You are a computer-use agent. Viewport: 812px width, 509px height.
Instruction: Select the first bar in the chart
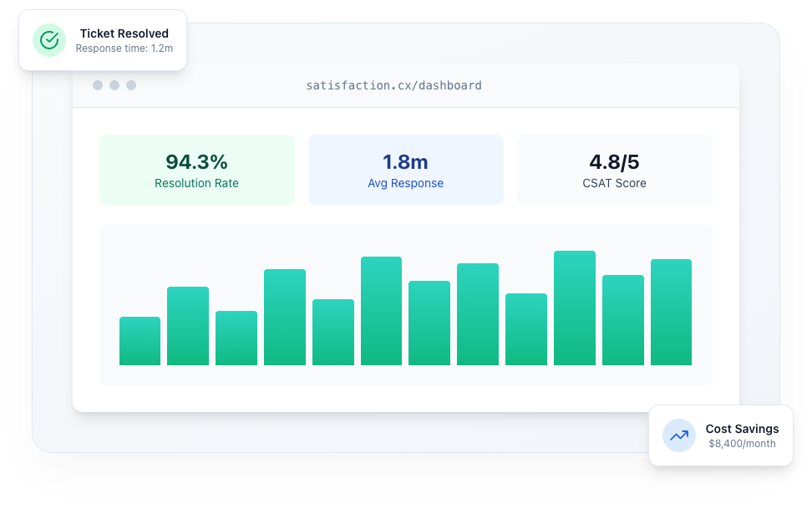(140, 341)
